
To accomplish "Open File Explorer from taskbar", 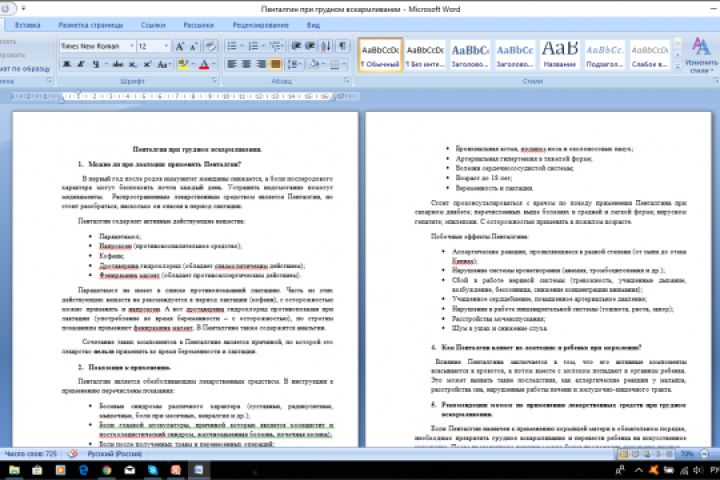I will point(14,470).
